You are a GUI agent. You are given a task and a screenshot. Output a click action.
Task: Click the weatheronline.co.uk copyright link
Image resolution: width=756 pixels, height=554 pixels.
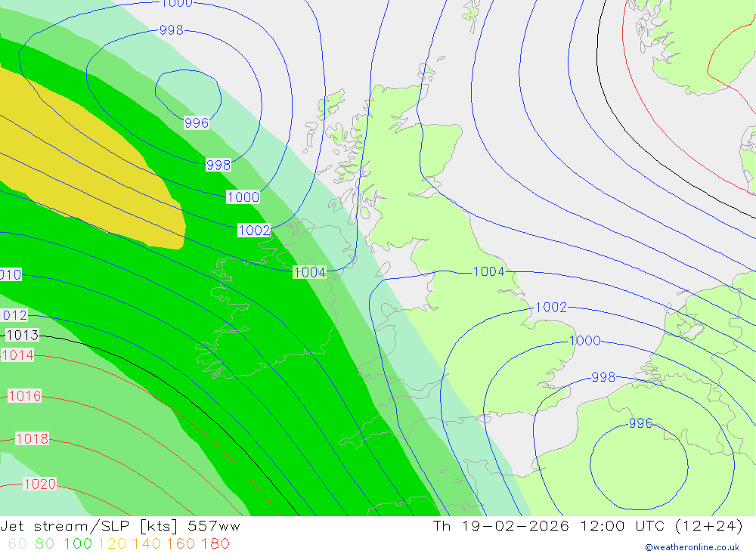click(692, 547)
